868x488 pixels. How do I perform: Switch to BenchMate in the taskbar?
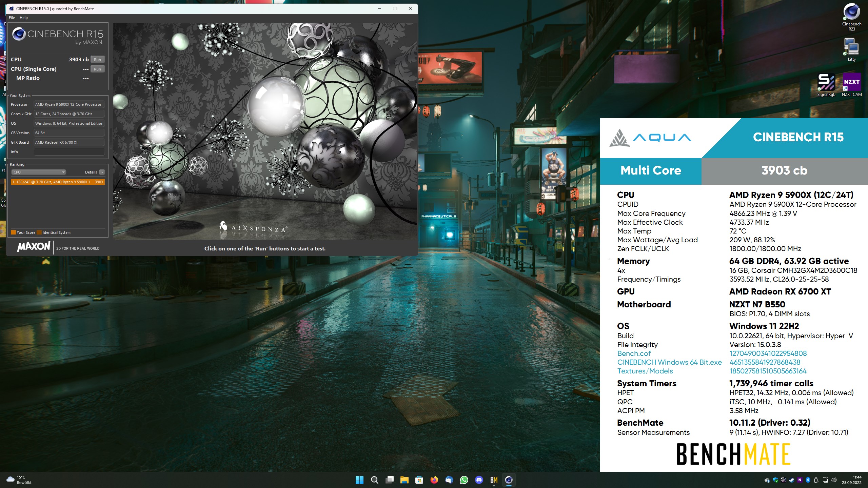[x=494, y=480]
